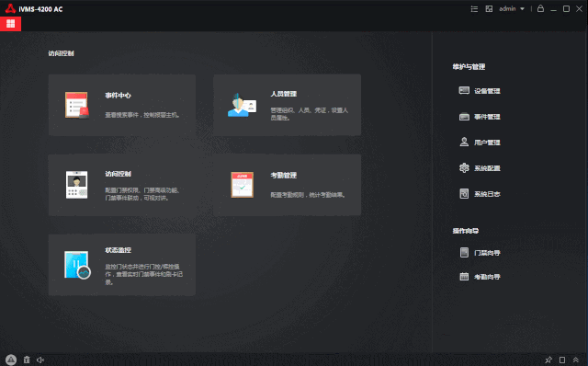Expand the panel with the double-chevron up icon
The width and height of the screenshot is (588, 366).
click(x=576, y=360)
